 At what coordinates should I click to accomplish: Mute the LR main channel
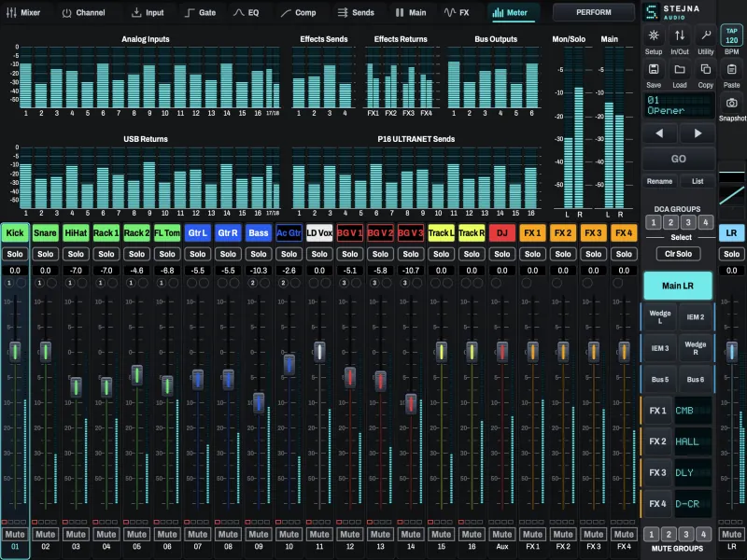pyautogui.click(x=732, y=534)
